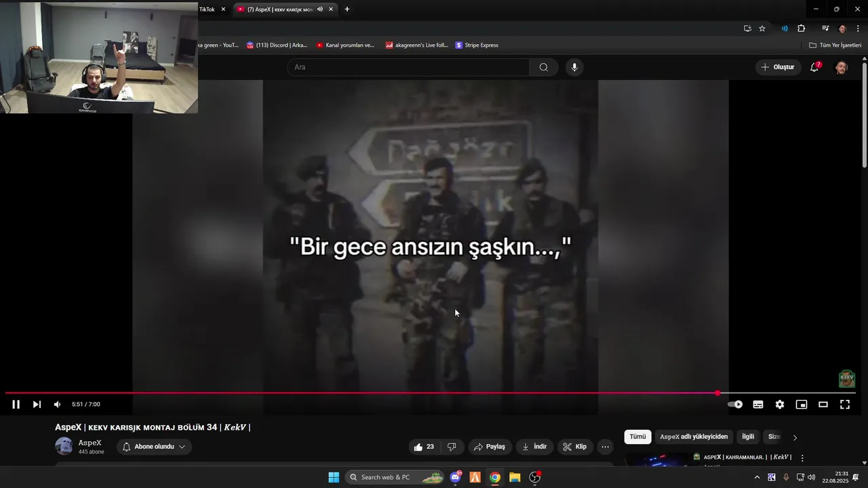
Task: Open the taskbar clock and date
Action: tap(835, 477)
